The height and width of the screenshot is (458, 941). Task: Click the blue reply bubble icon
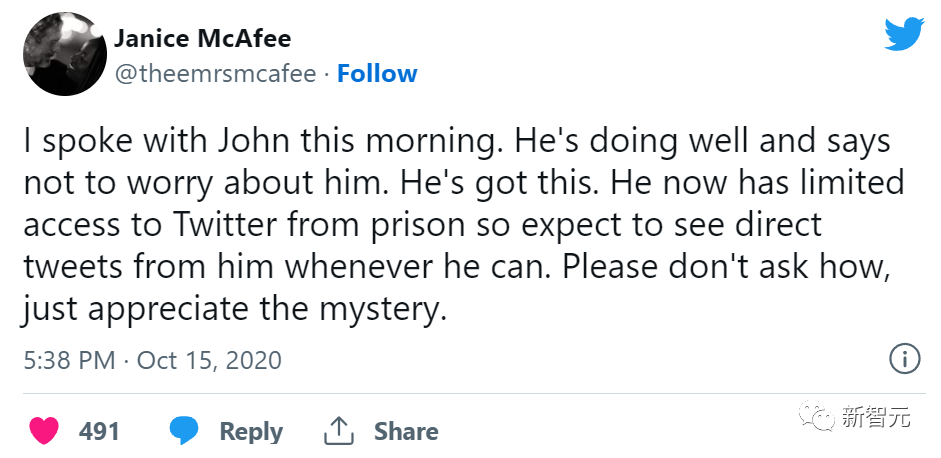click(x=184, y=431)
